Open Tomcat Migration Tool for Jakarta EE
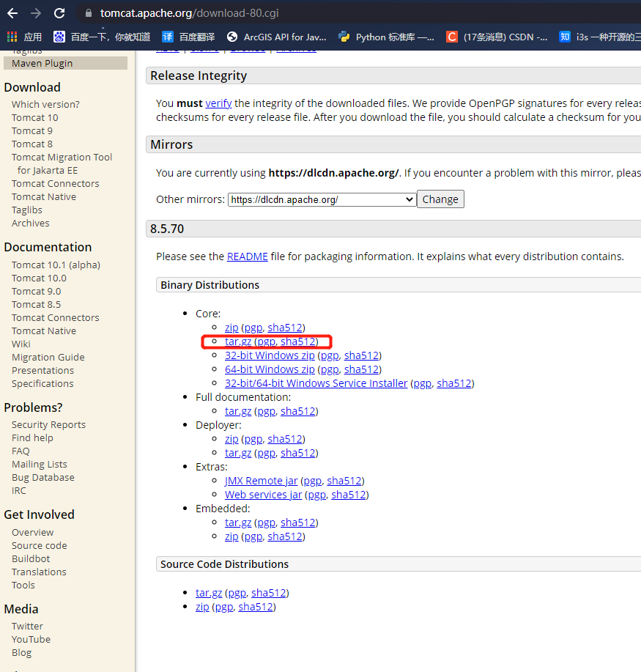641x672 pixels. pos(62,163)
